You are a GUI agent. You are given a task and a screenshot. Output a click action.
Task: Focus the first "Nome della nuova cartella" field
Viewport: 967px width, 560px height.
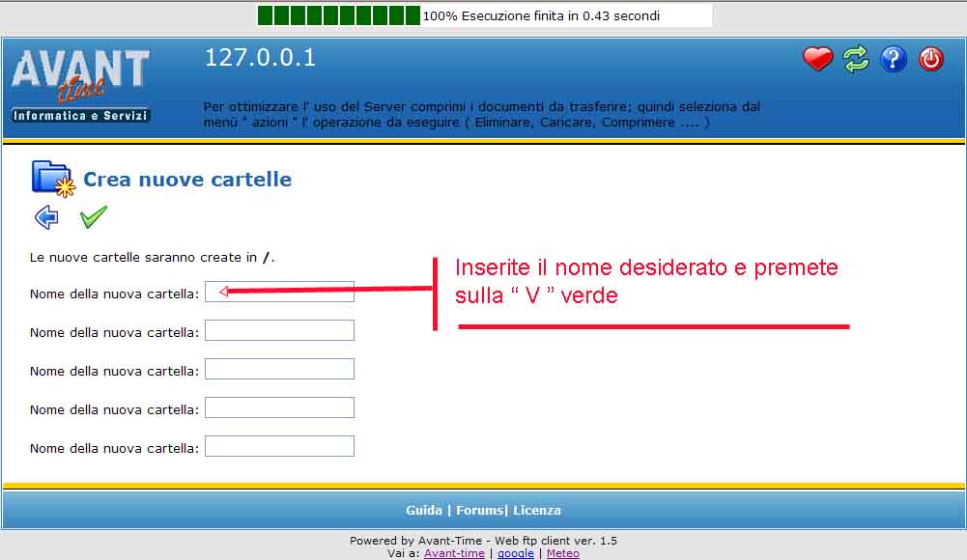point(279,293)
